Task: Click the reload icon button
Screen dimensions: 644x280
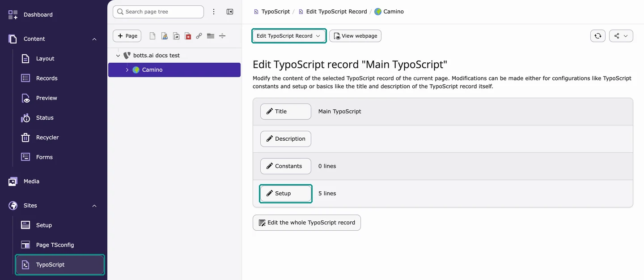Action: click(598, 36)
